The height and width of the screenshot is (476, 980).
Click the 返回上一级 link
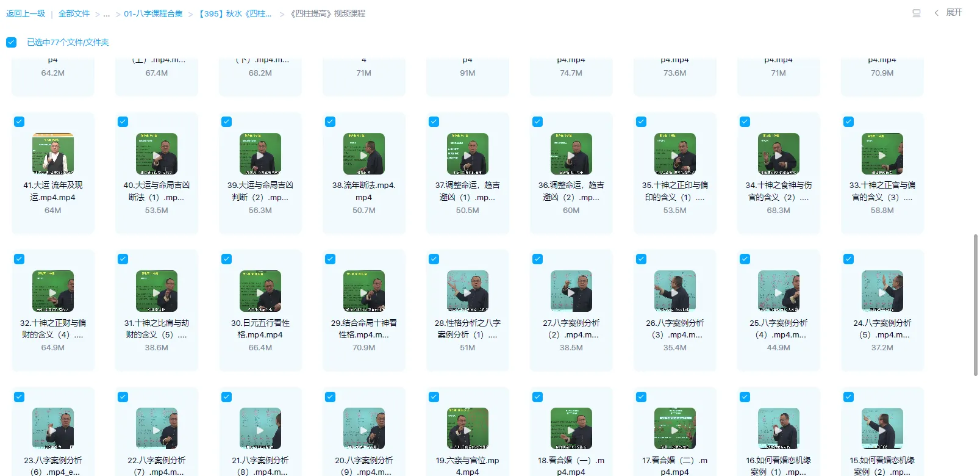click(x=26, y=13)
